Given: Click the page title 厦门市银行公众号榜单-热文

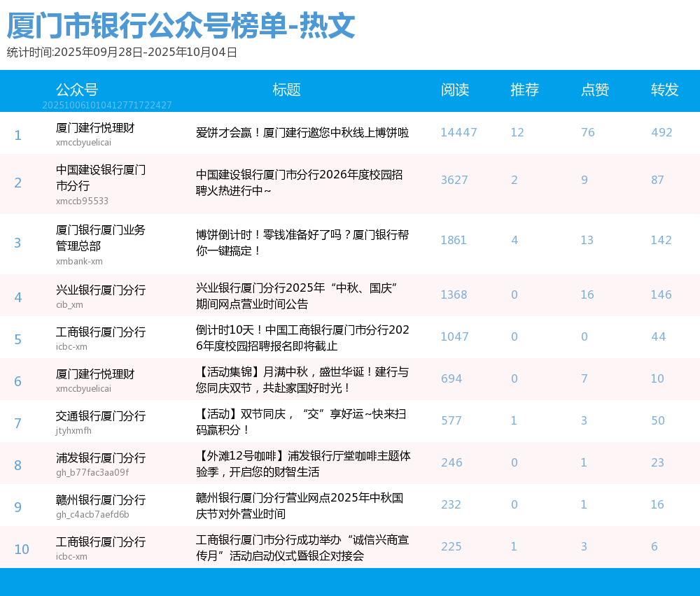Looking at the screenshot, I should click(181, 27).
